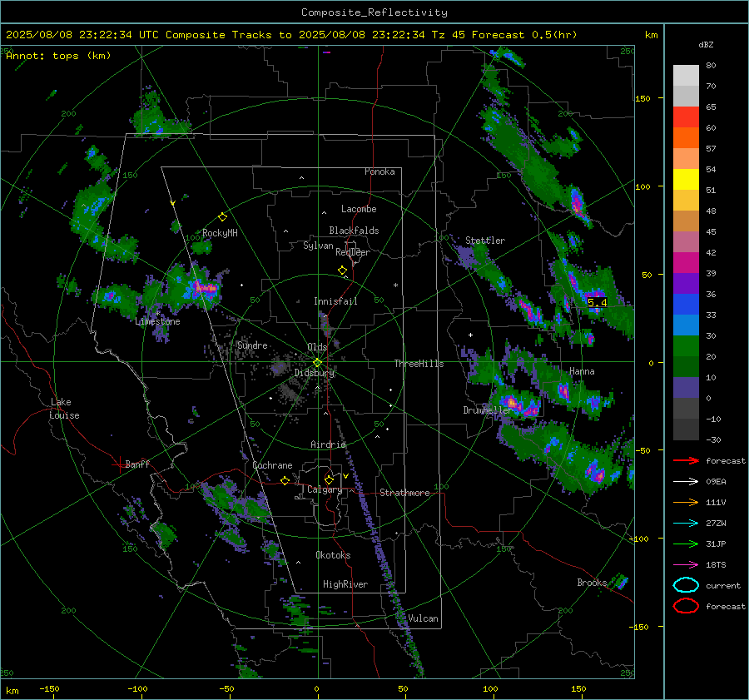
Task: Click the Brooks label
Action: [592, 583]
